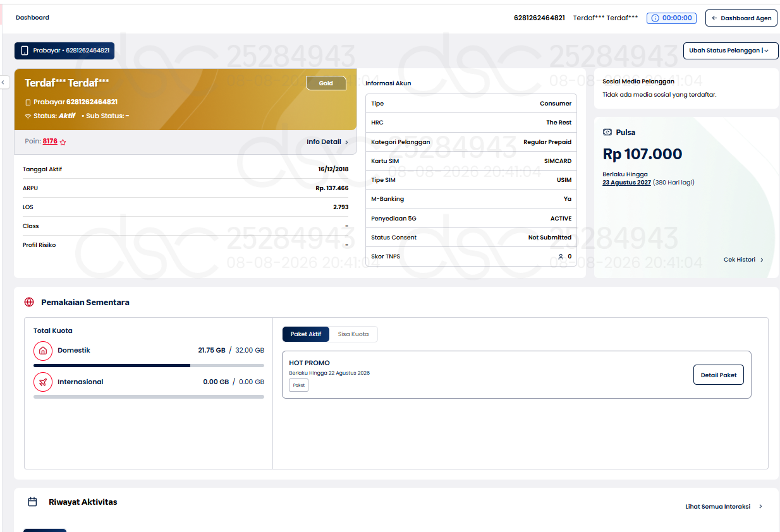Click the Internasional airplane icon
The width and height of the screenshot is (780, 532).
coord(43,382)
